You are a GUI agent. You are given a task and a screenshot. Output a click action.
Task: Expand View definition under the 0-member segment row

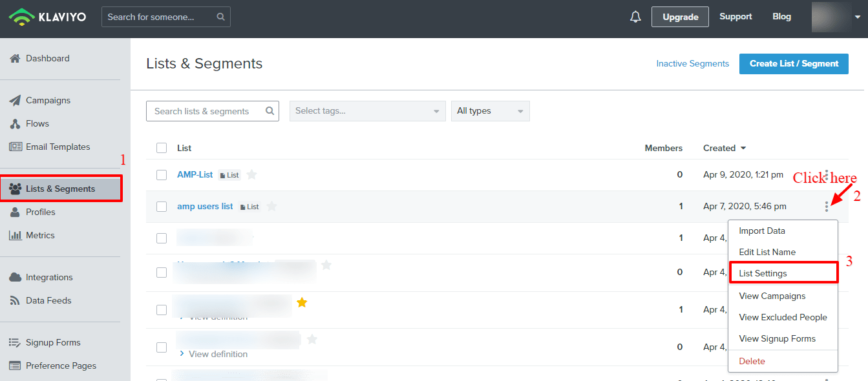coord(213,354)
